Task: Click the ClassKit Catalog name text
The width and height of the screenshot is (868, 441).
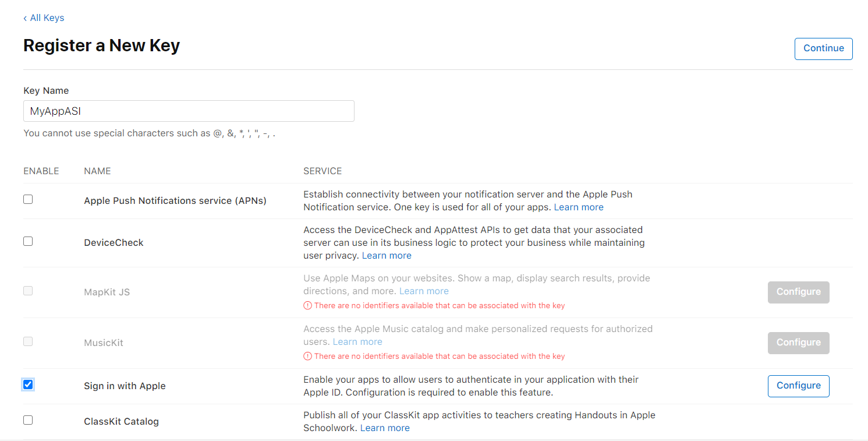Action: 121,422
